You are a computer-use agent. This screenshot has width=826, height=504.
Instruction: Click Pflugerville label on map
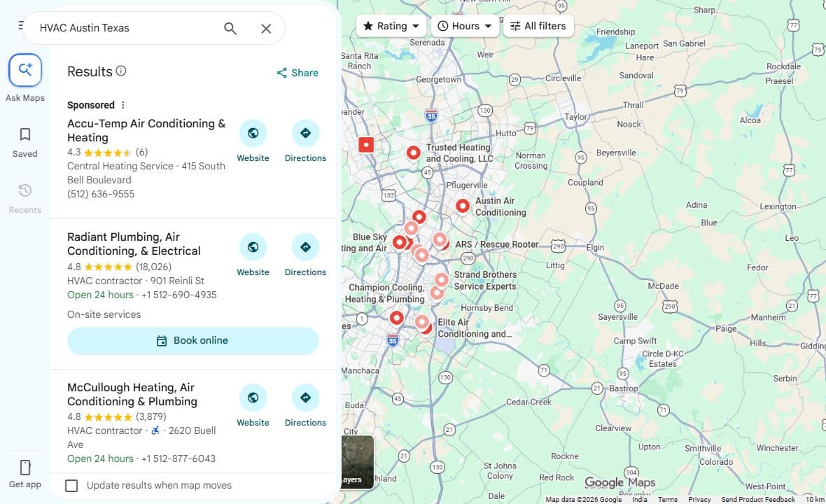click(x=467, y=185)
